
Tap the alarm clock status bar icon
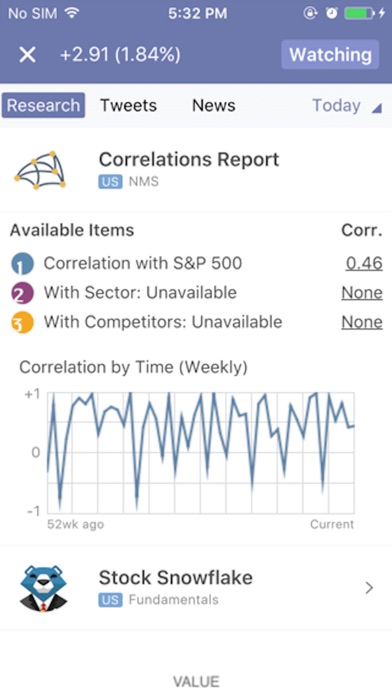click(x=332, y=13)
